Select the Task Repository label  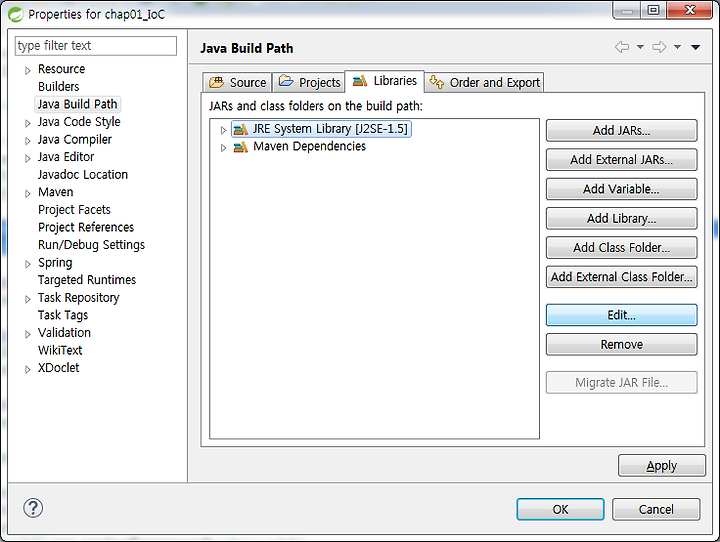click(x=79, y=298)
